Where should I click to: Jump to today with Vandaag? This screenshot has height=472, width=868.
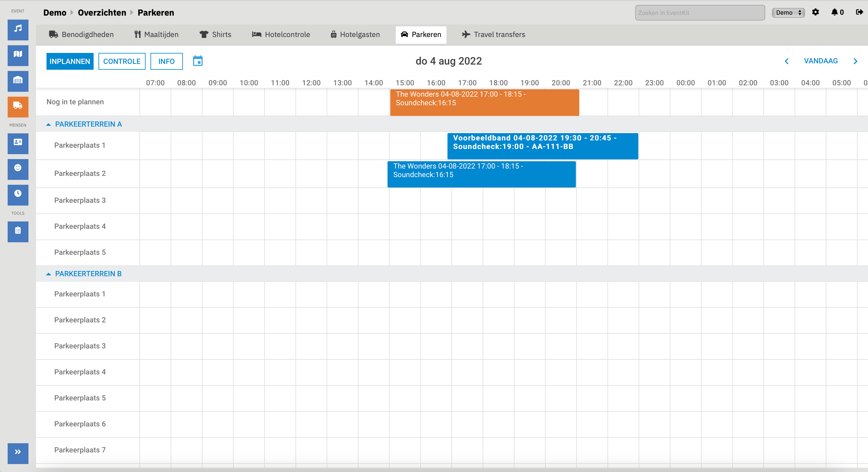(821, 61)
